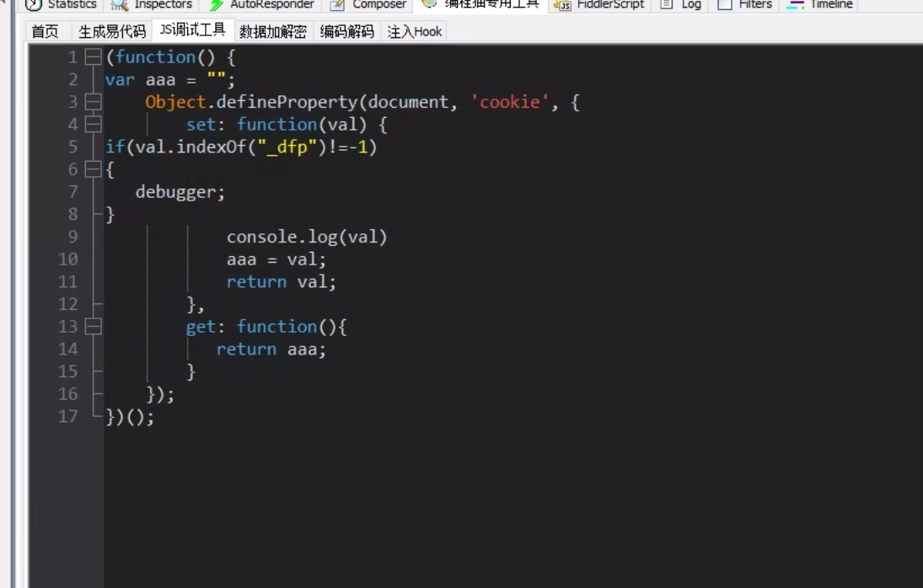This screenshot has height=588, width=923.
Task: Open the 数据加解密 sub-tab
Action: coord(272,31)
